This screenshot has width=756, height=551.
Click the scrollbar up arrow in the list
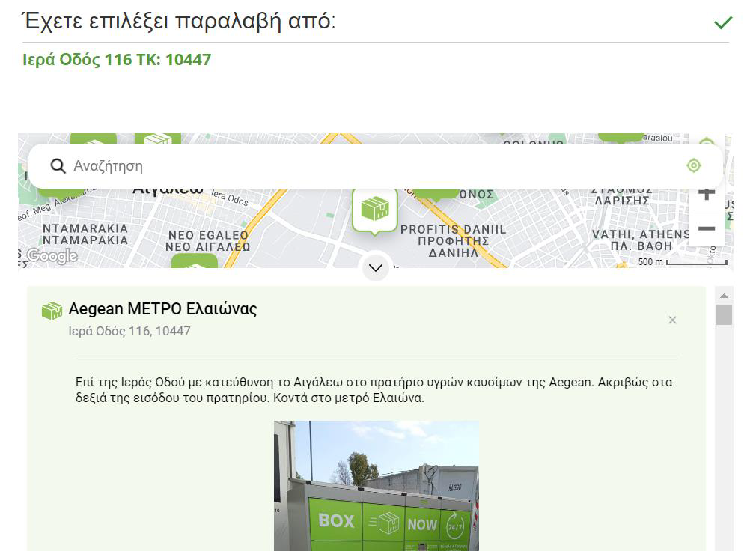pos(724,294)
